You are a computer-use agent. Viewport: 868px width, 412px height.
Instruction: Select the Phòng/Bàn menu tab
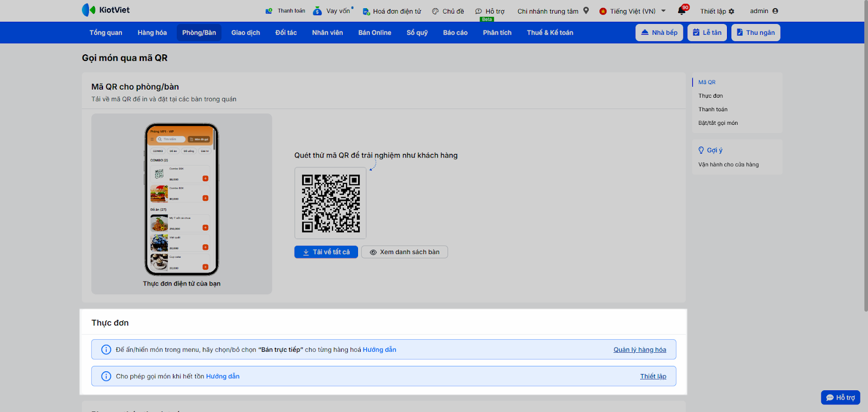pyautogui.click(x=199, y=33)
